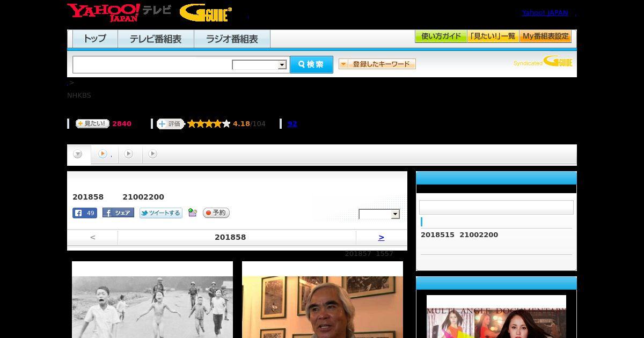
Task: Open the G-GUIDE logo in header
Action: tap(206, 13)
